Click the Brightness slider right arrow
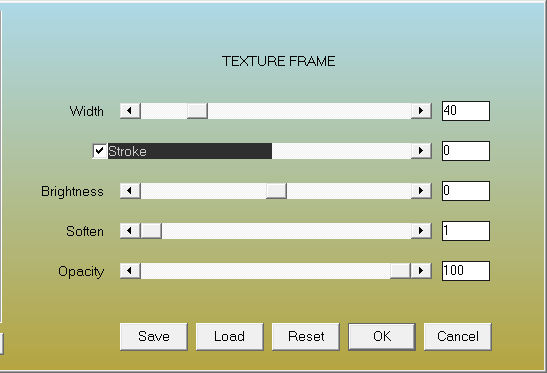The image size is (547, 373). pos(421,191)
